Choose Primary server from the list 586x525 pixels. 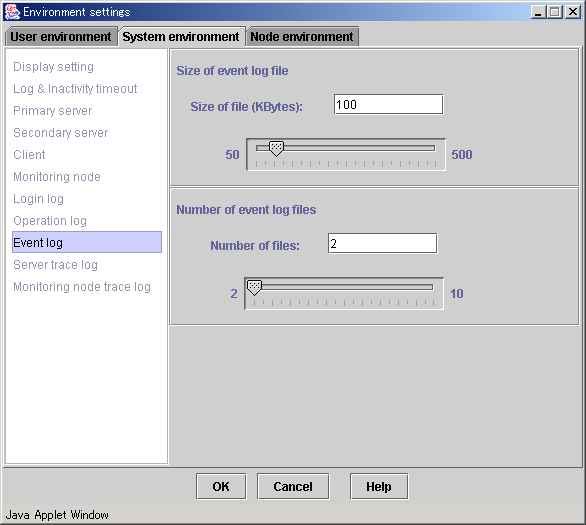pos(53,111)
